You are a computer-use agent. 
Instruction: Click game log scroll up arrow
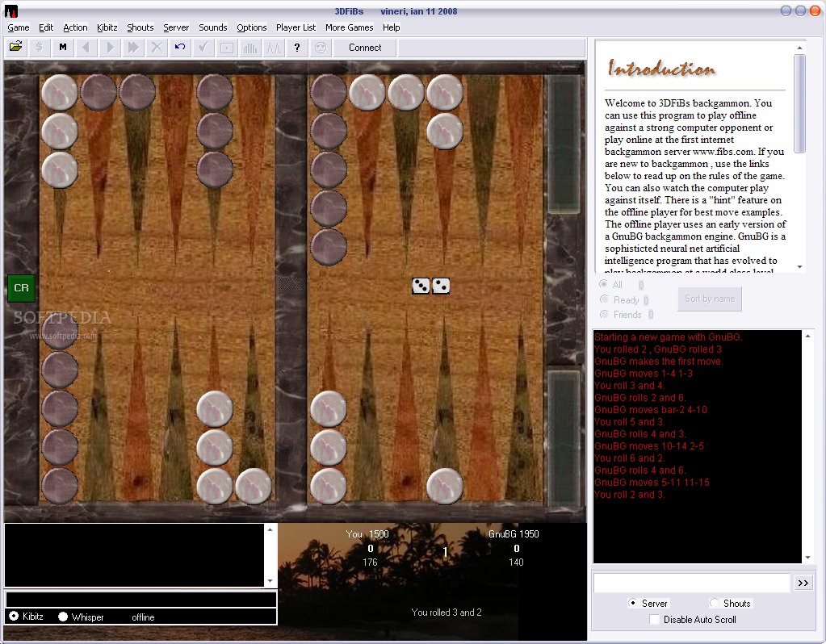point(807,336)
